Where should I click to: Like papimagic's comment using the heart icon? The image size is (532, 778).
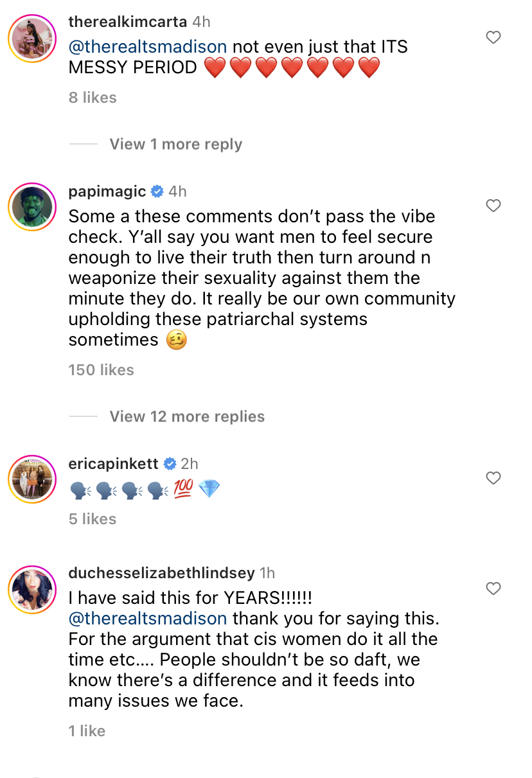coord(493,206)
